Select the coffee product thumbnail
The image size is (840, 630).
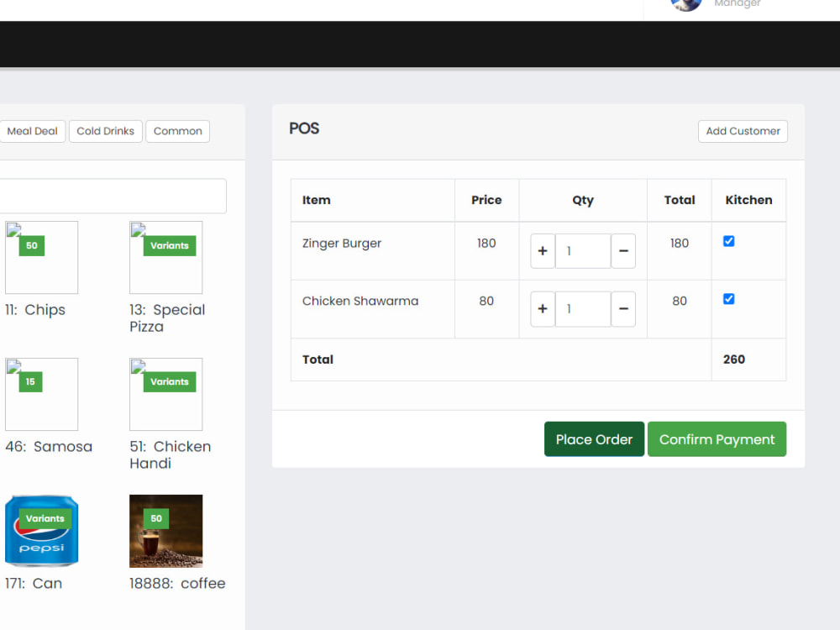[166, 531]
